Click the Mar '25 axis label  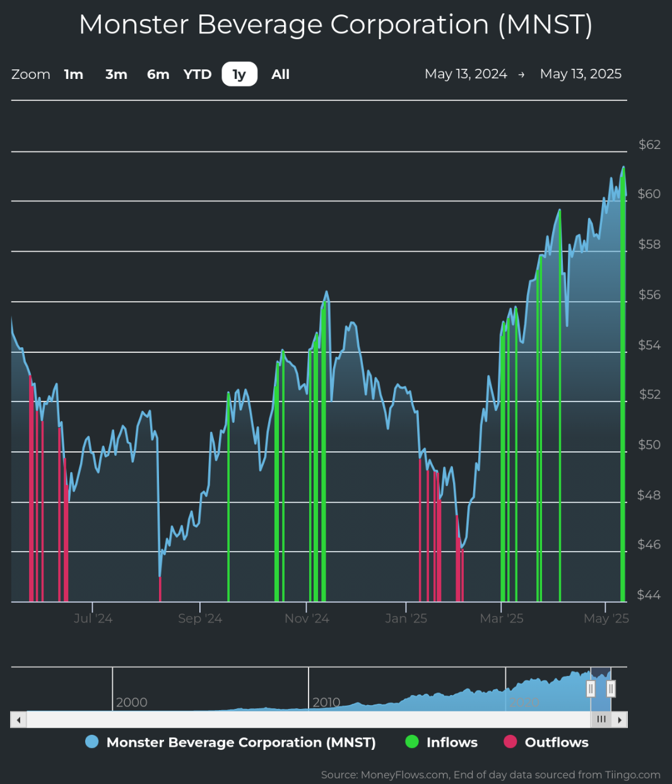[502, 619]
